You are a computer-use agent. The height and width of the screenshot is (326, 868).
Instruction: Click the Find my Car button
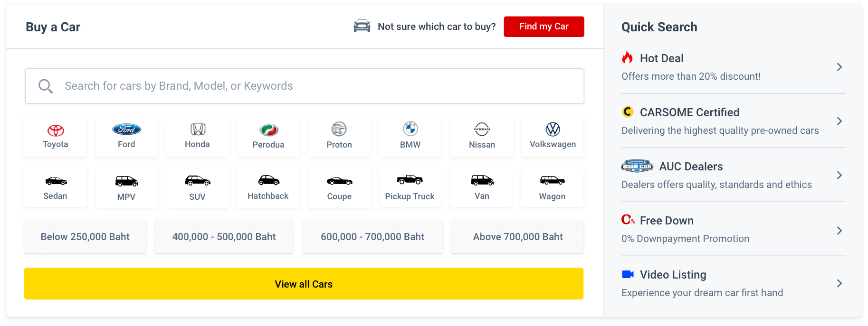click(x=544, y=27)
